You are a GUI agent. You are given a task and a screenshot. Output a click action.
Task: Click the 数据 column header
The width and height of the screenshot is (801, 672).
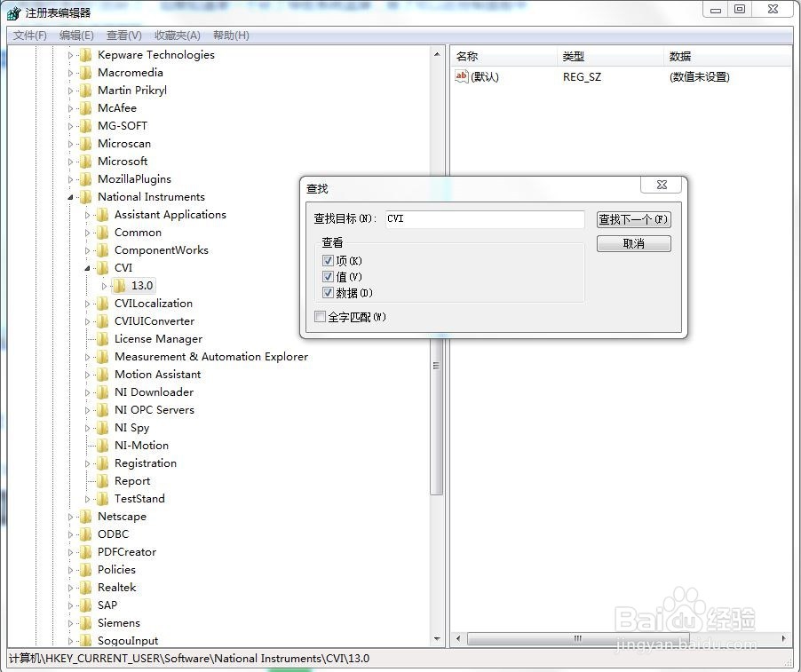pos(729,56)
